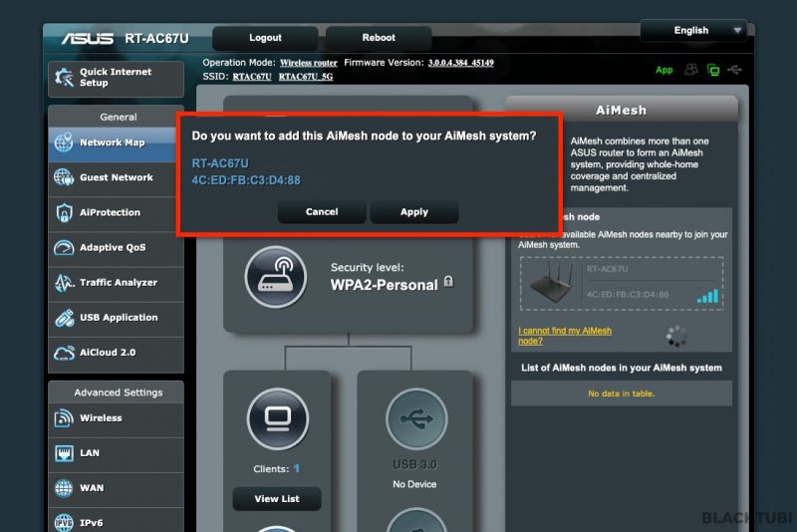Click the green network devices status icon
The image size is (797, 532).
pos(713,70)
